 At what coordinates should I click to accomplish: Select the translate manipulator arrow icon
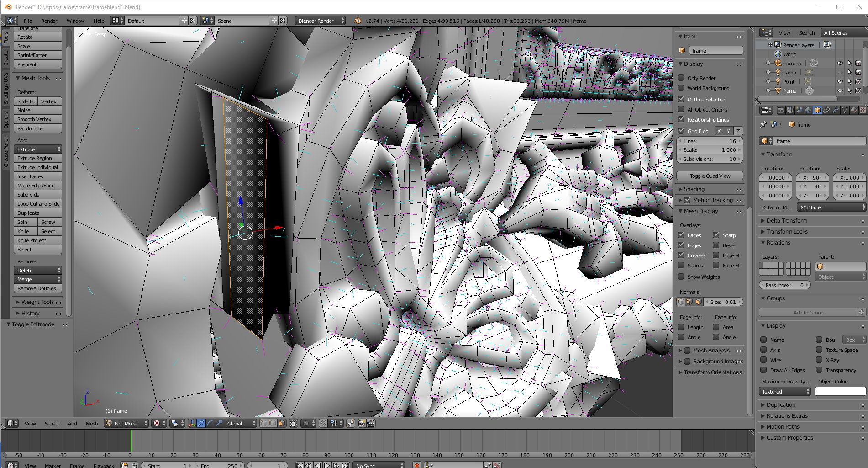pyautogui.click(x=201, y=423)
